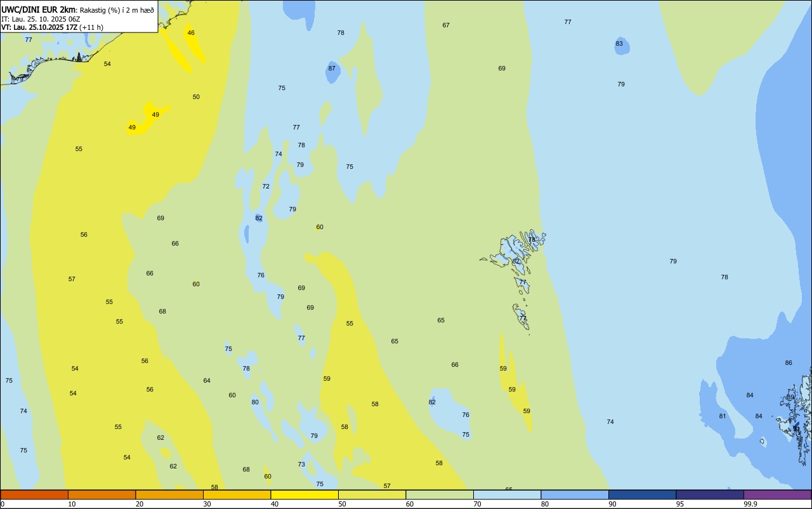Click the pale blue 70–80 legend band

coord(507,494)
